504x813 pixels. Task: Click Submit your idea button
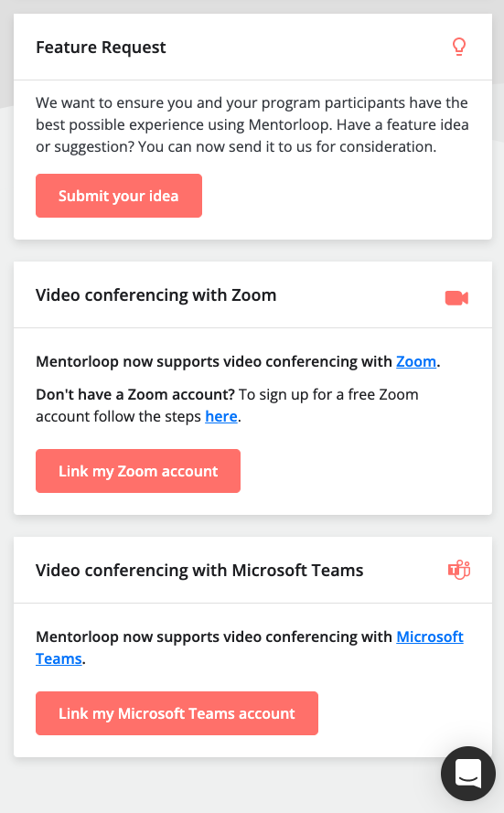pos(119,196)
